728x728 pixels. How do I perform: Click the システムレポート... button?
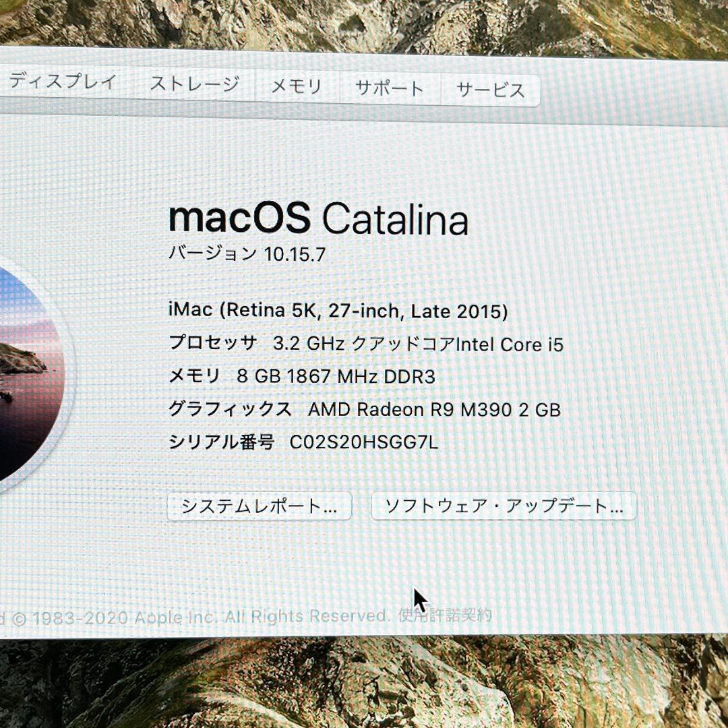pos(259,506)
